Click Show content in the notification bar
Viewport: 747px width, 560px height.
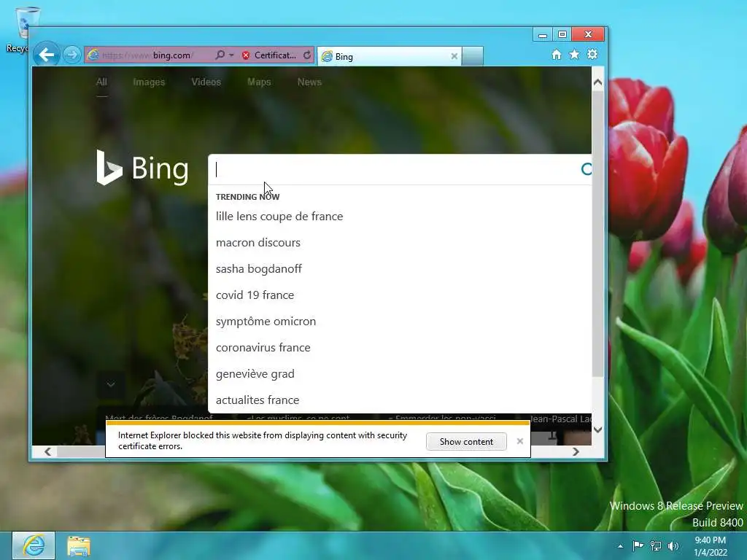(466, 441)
